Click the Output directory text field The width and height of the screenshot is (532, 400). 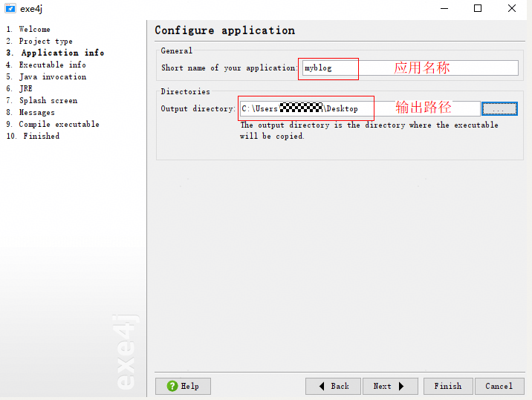[x=360, y=108]
